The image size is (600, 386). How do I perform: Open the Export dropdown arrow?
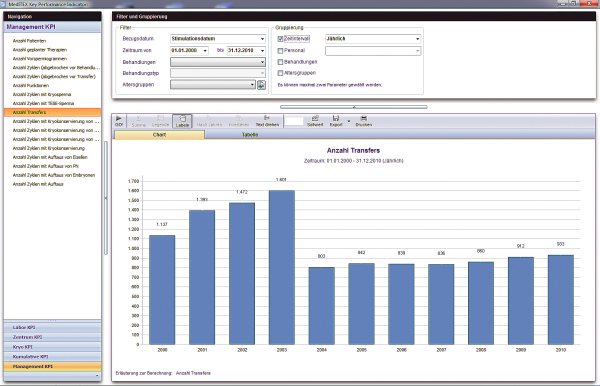tap(349, 121)
